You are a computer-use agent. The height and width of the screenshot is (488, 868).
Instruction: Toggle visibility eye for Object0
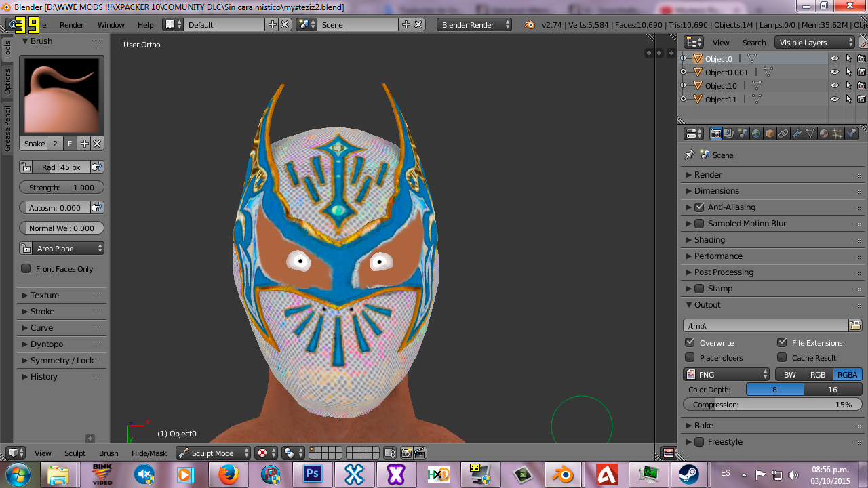pos(835,58)
